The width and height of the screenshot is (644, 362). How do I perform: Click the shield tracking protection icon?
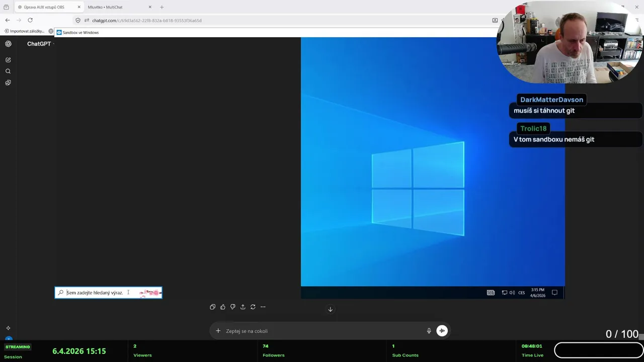(78, 20)
